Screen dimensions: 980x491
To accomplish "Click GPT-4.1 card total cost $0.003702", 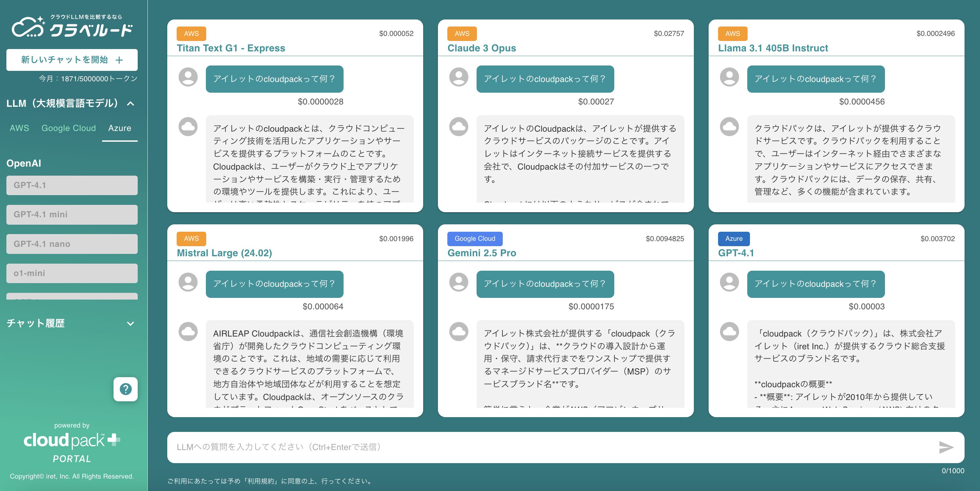I will (937, 238).
